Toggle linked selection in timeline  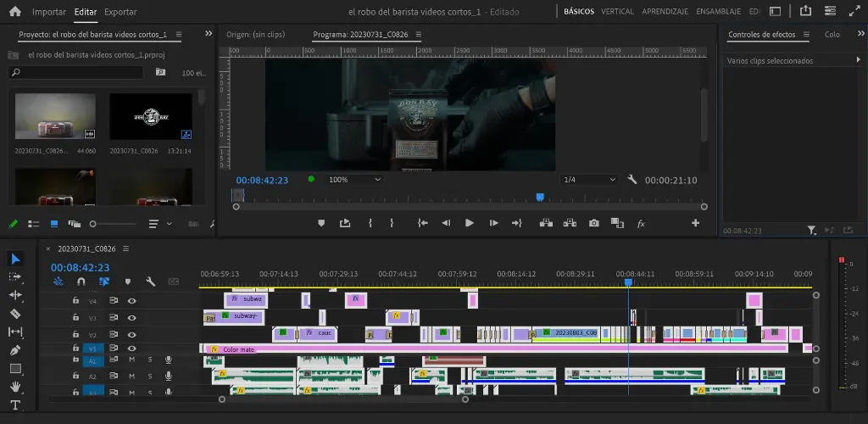click(104, 282)
